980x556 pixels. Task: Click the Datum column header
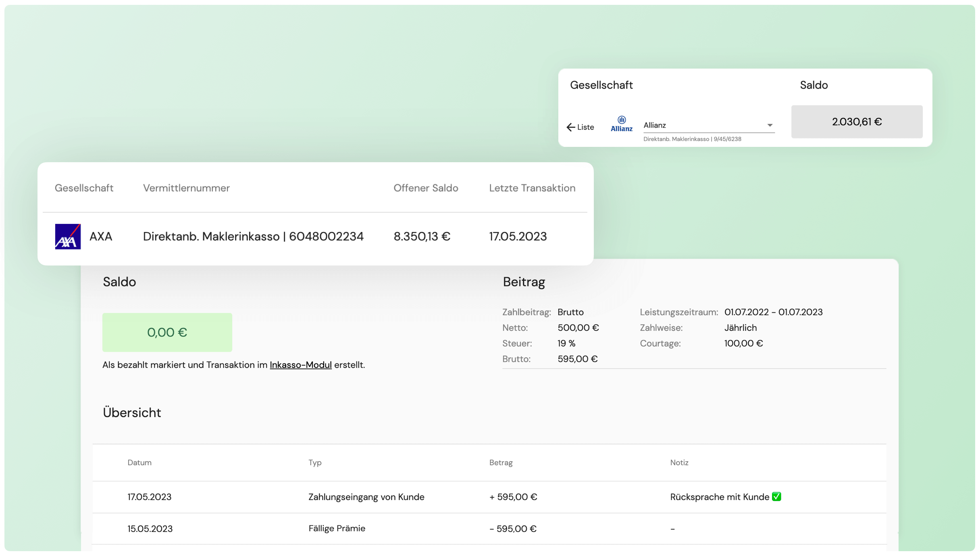tap(139, 463)
